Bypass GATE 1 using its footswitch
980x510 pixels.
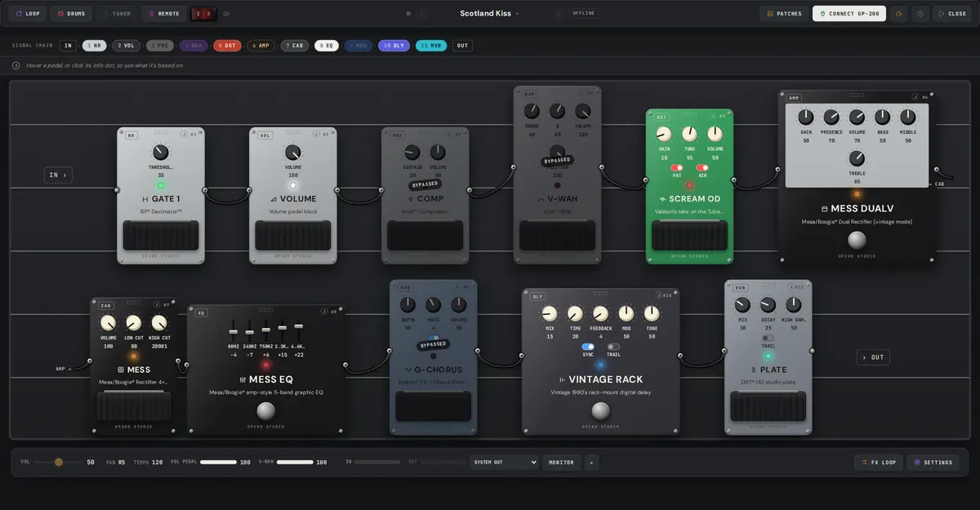tap(161, 236)
